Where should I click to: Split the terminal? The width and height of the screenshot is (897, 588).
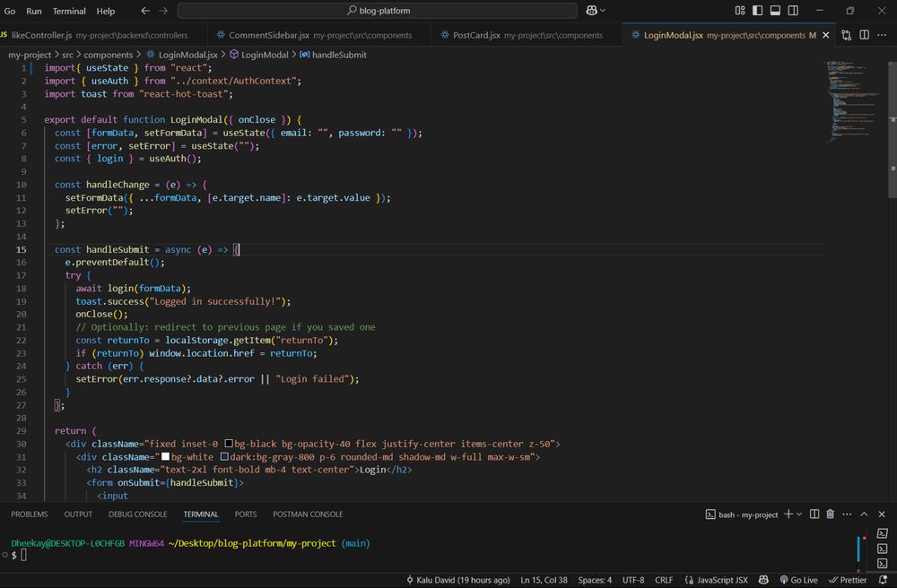(x=814, y=514)
